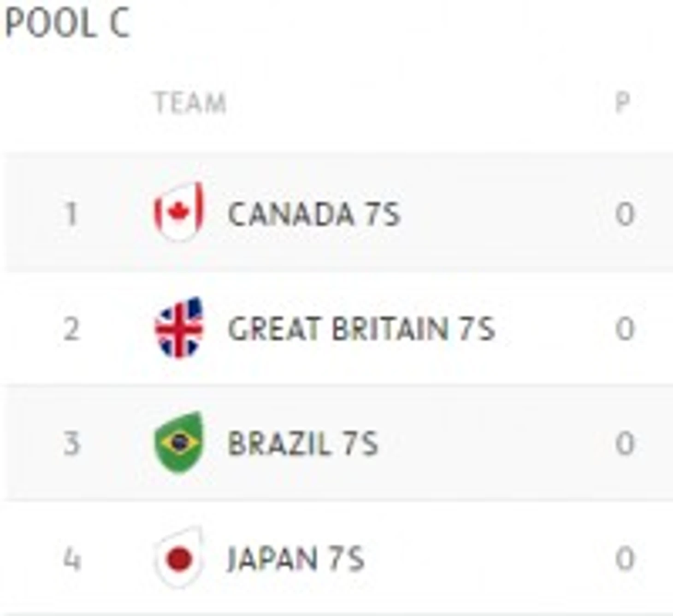The height and width of the screenshot is (616, 673).
Task: Click the Brazil flag icon
Action: click(179, 443)
